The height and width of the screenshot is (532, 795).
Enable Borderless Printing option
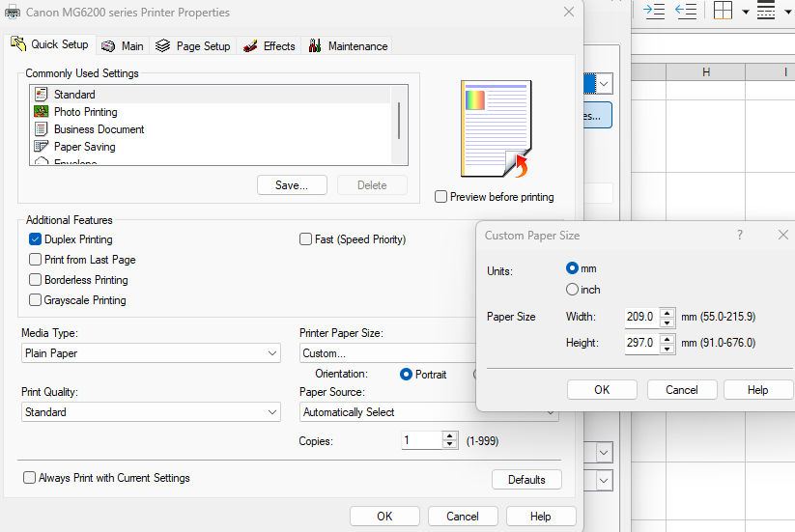click(x=36, y=280)
